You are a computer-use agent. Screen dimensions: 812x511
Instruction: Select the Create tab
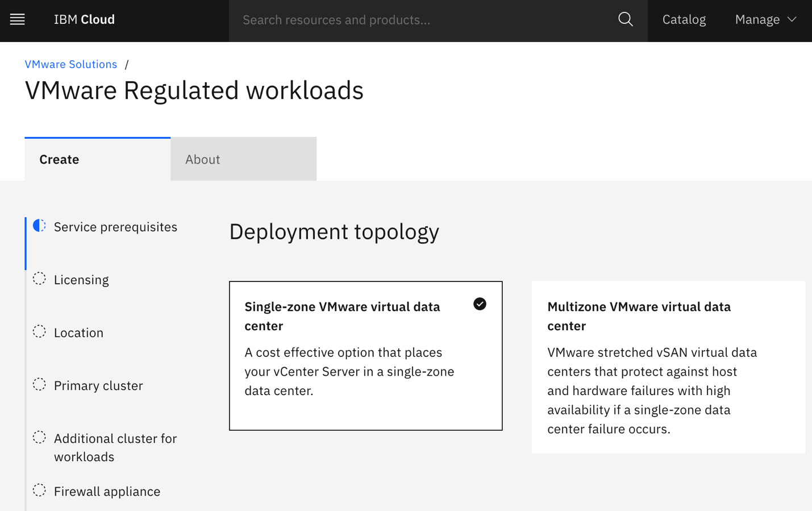(x=97, y=159)
